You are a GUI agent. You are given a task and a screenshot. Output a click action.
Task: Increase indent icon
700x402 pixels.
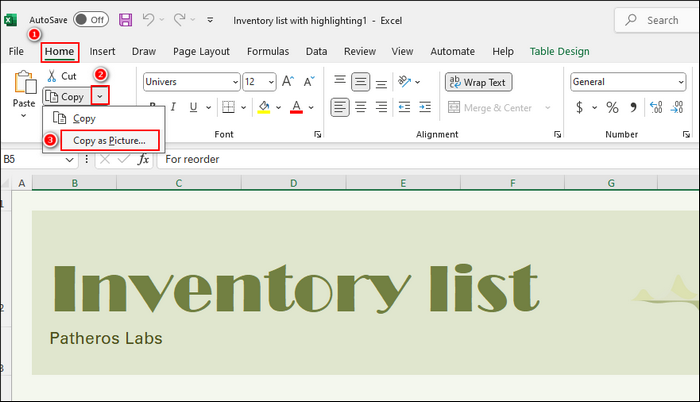click(x=425, y=107)
